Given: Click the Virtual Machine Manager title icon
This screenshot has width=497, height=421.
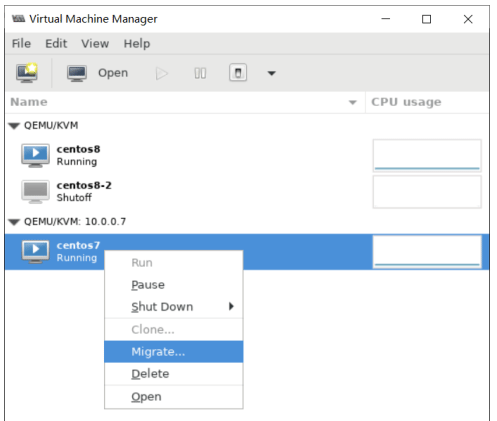Looking at the screenshot, I should point(18,19).
